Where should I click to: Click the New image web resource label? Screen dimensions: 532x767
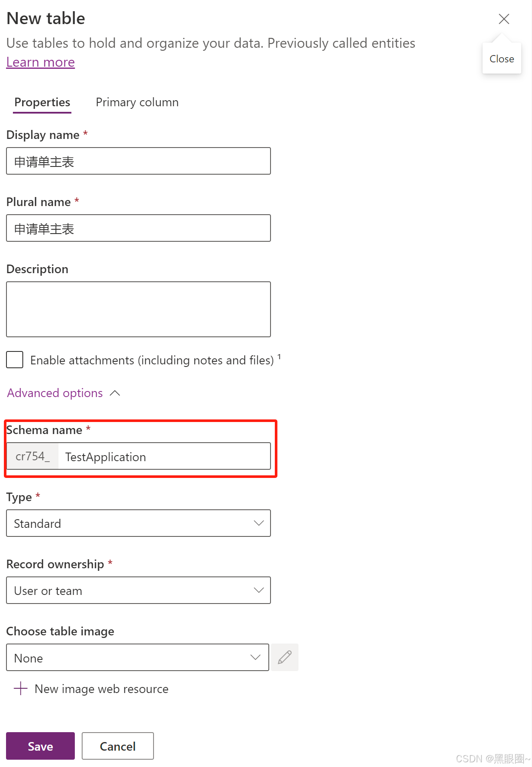click(101, 688)
